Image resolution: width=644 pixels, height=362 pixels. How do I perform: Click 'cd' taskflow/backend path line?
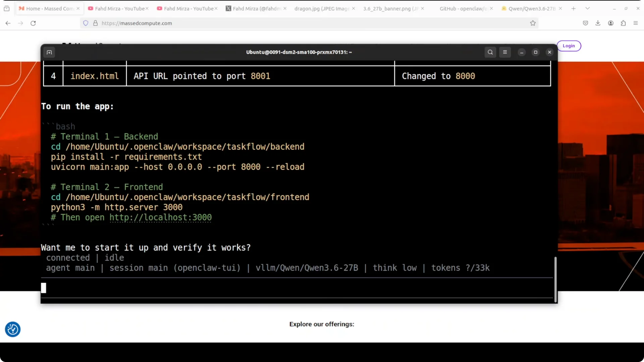[x=177, y=147]
